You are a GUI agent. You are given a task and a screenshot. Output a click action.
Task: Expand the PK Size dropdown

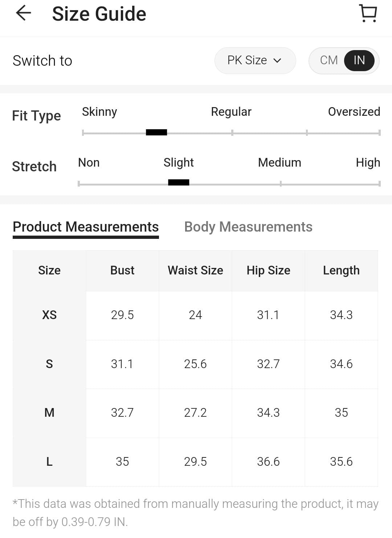pyautogui.click(x=255, y=60)
